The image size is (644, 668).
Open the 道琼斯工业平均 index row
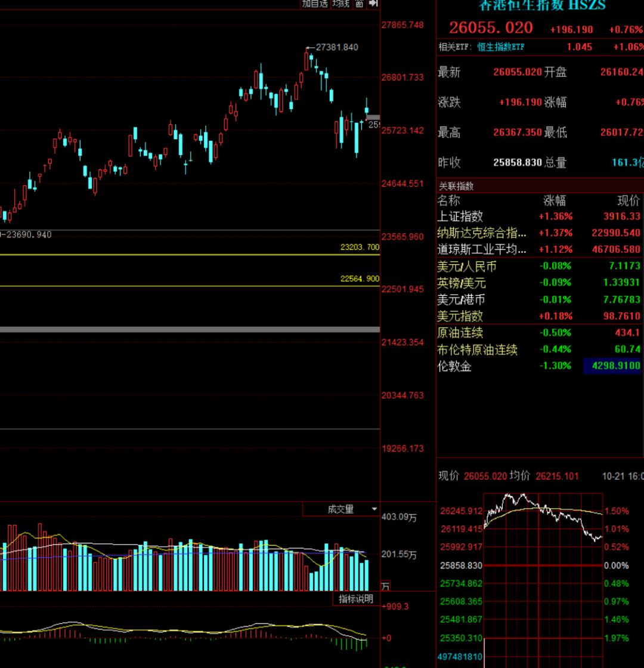click(x=482, y=249)
